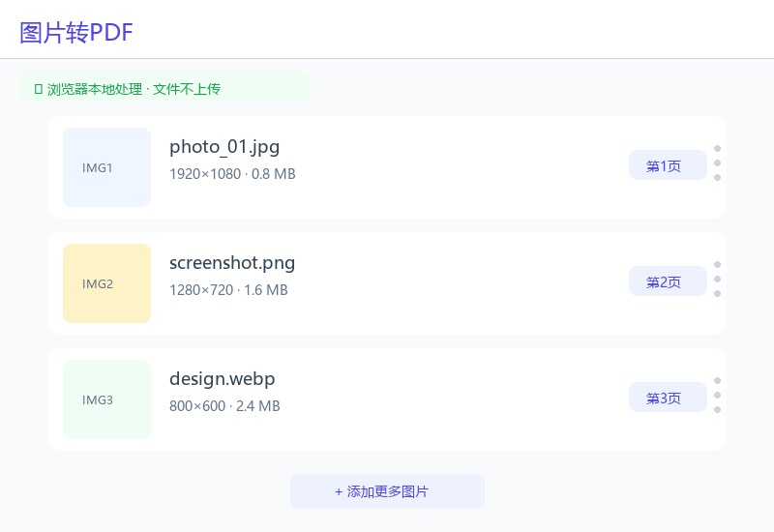This screenshot has width=774, height=532.
Task: Select the screenshot.png file name
Action: [x=232, y=263]
